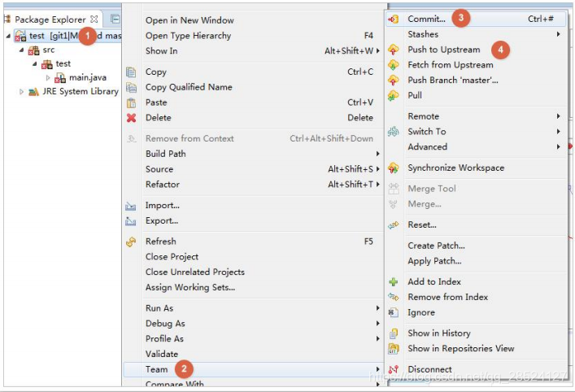The image size is (575, 392).
Task: Select Commit... from Team submenu
Action: 476,19
